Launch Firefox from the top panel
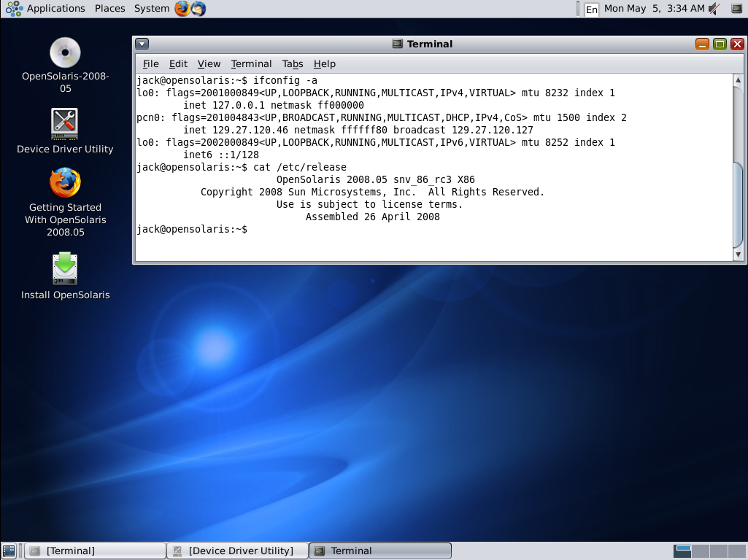The image size is (748, 560). coord(182,9)
